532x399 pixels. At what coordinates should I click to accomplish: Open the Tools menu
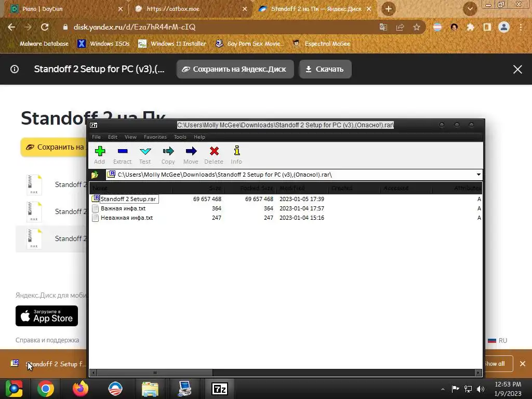(180, 137)
